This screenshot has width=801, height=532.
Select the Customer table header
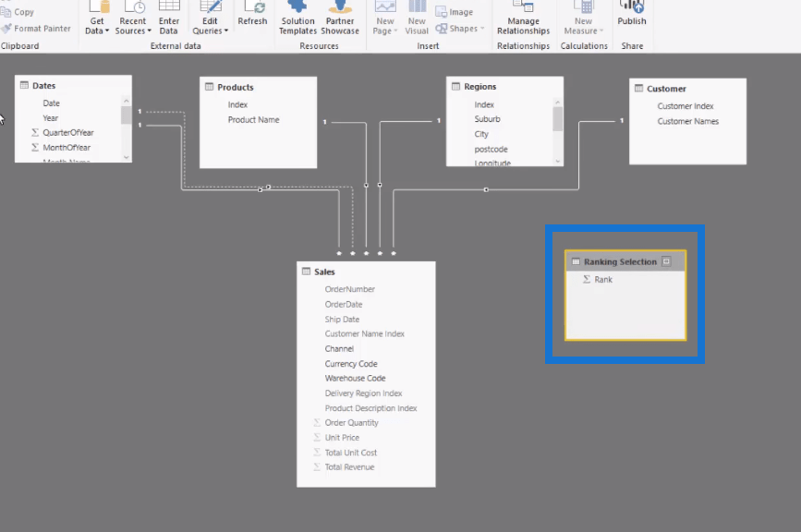click(x=687, y=89)
